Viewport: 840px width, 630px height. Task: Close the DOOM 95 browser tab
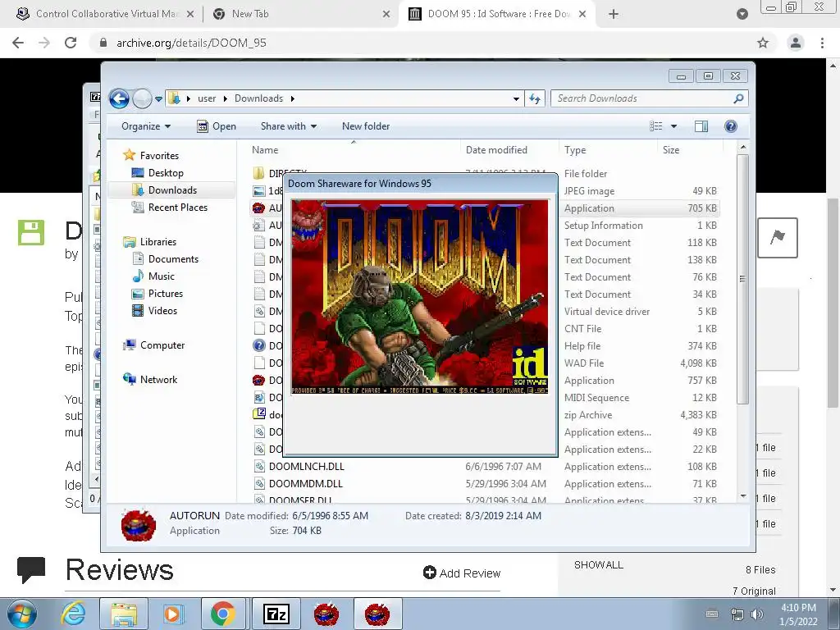pos(583,14)
